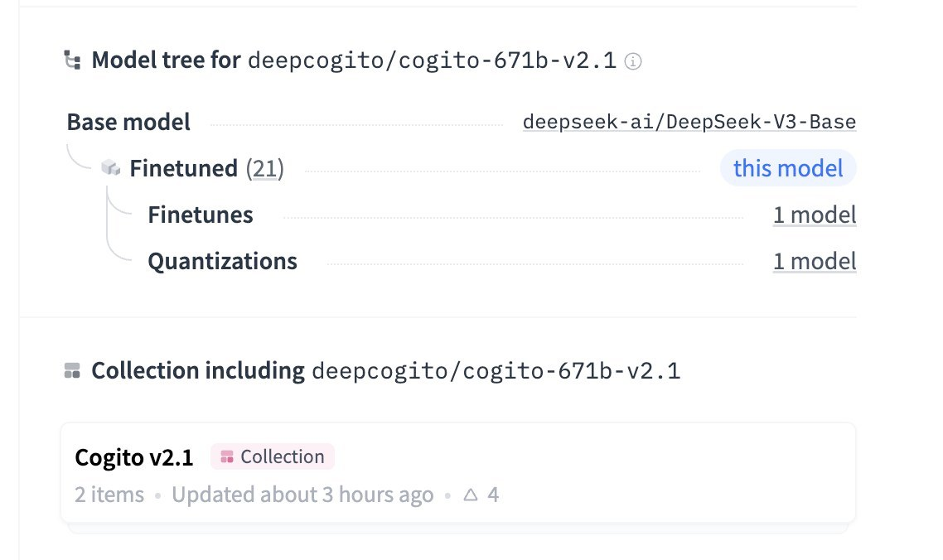The image size is (943, 560).
Task: Click the 21 count next to Finetuned
Action: [264, 169]
